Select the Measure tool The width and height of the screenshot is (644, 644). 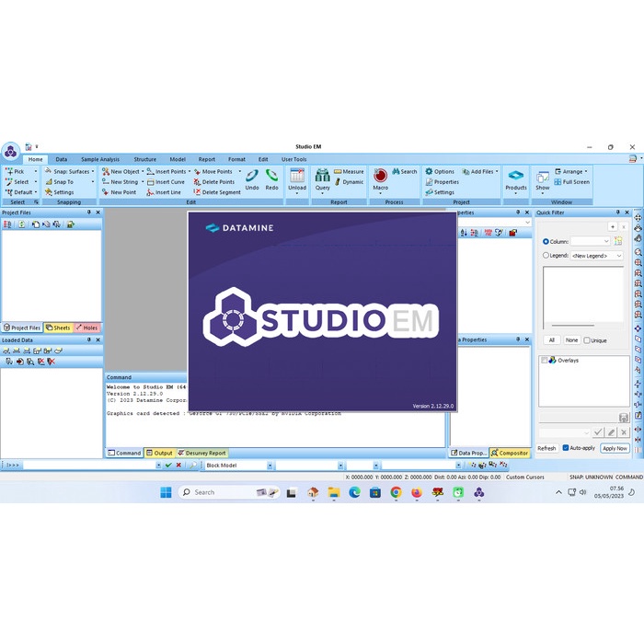[x=349, y=171]
